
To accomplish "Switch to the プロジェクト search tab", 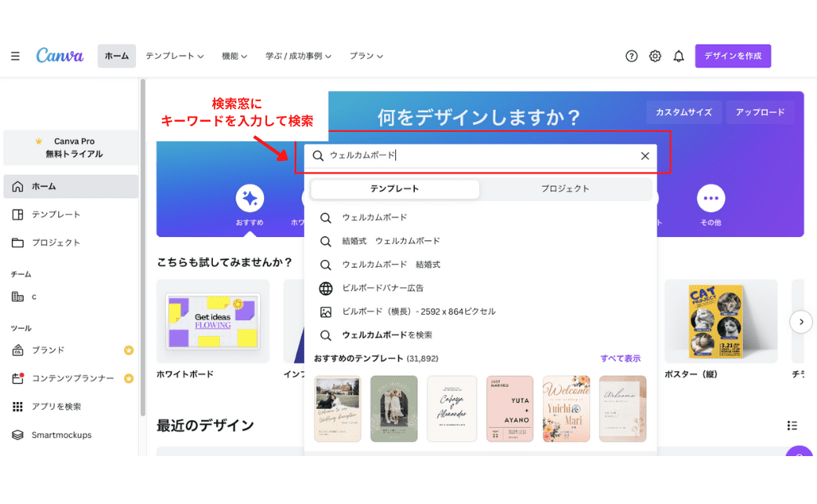I will [565, 189].
